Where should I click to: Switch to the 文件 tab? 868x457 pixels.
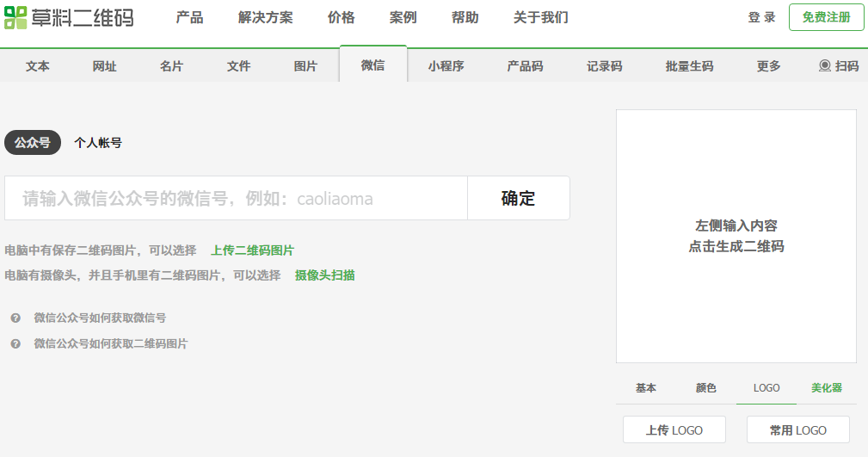coord(238,66)
